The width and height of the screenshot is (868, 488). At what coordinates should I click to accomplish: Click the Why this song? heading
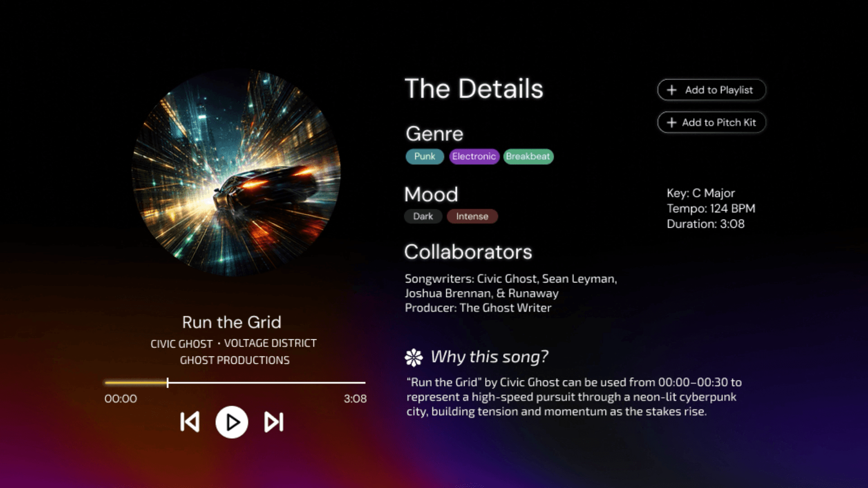coord(490,357)
